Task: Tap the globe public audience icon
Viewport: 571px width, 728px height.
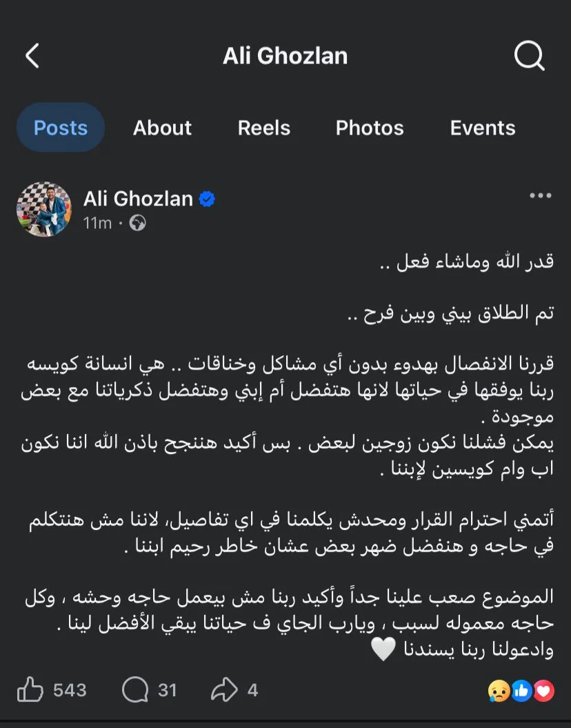Action: [138, 224]
